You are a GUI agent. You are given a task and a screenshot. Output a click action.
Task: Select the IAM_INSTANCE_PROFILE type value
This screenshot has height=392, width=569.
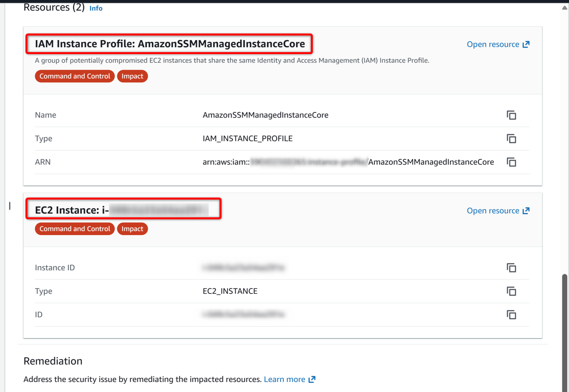[248, 139]
